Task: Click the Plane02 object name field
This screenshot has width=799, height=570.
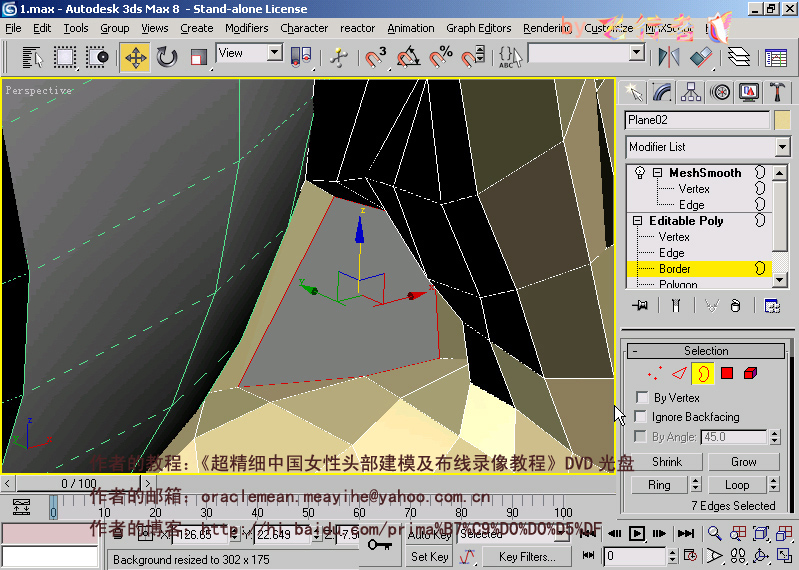Action: 697,120
